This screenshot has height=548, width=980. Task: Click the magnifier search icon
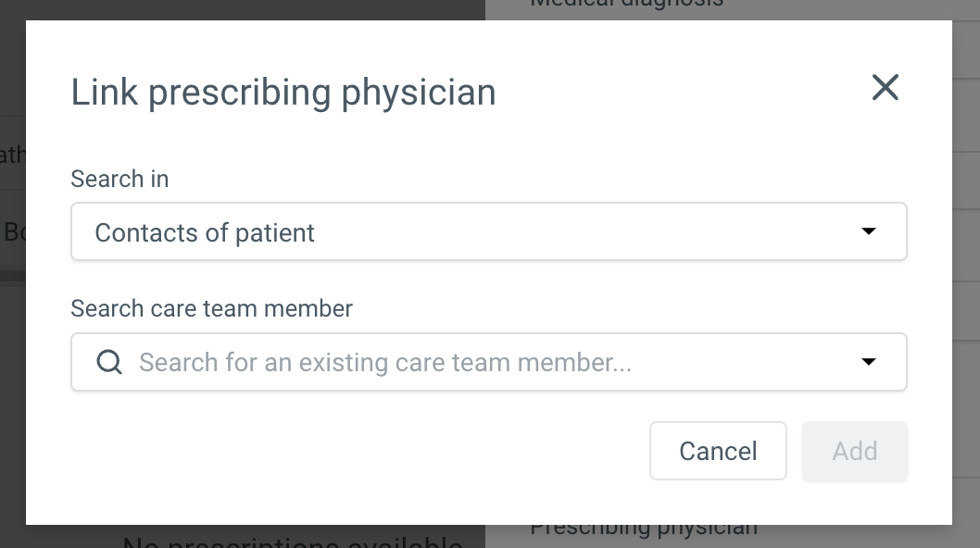click(109, 362)
